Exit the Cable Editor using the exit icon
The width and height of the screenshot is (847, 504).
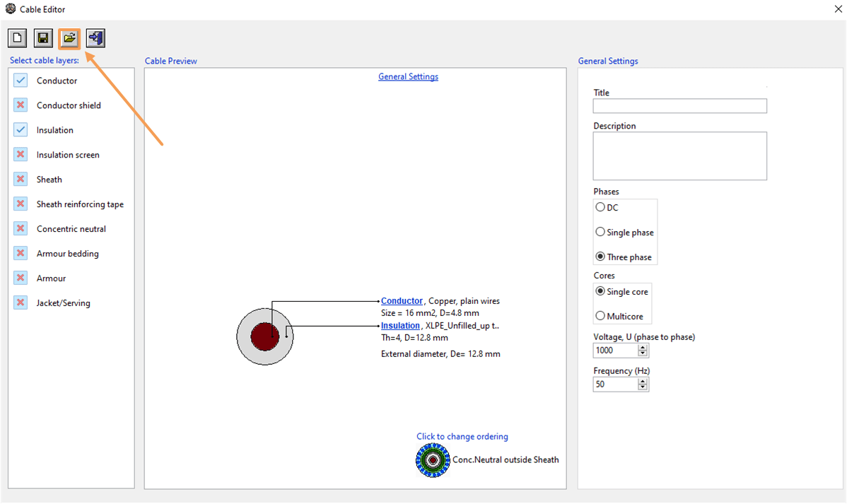95,37
